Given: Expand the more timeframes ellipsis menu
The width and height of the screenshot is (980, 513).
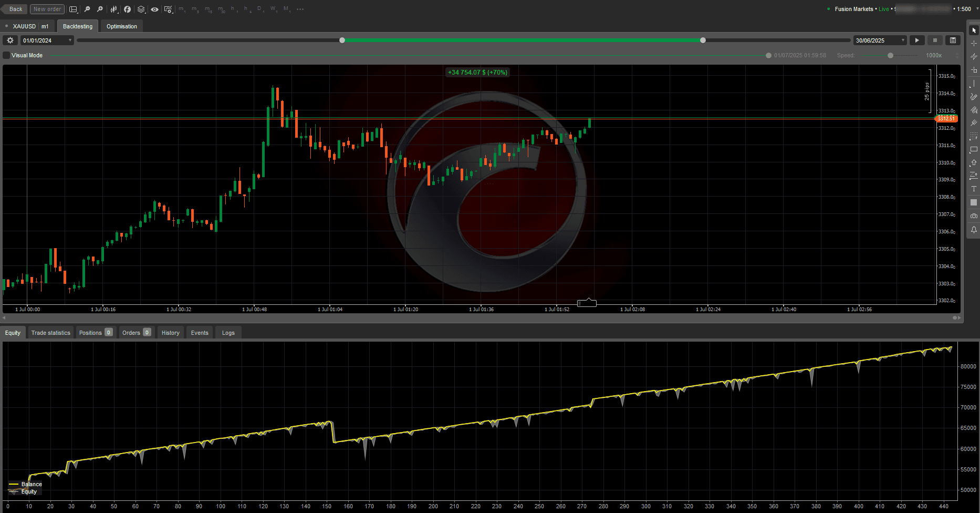Looking at the screenshot, I should (x=300, y=9).
